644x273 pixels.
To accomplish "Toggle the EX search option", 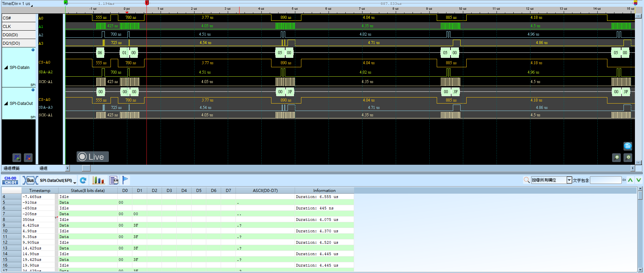I will click(624, 180).
